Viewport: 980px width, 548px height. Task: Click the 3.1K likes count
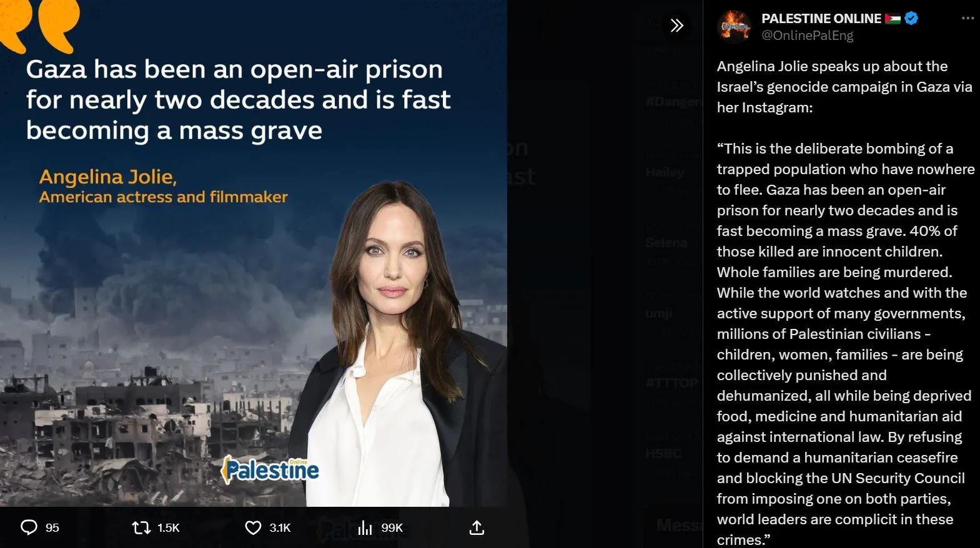point(280,528)
